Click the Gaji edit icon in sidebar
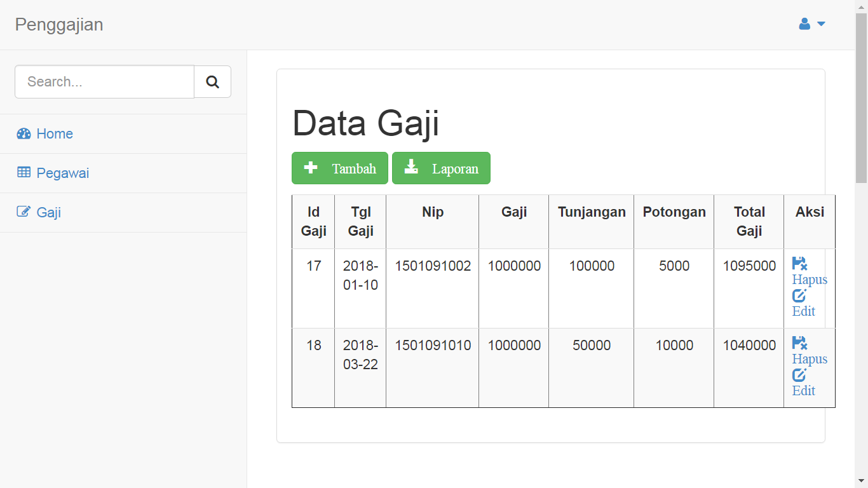868x488 pixels. point(24,212)
